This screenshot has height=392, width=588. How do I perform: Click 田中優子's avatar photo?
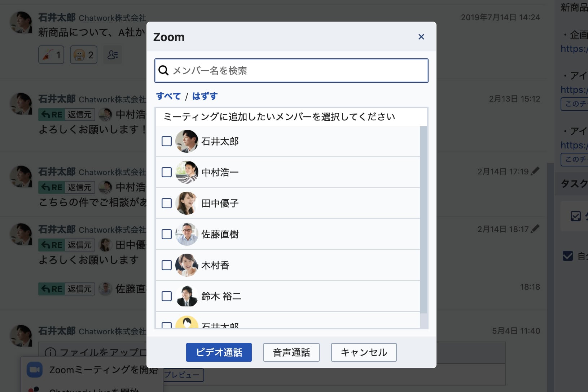(x=187, y=203)
